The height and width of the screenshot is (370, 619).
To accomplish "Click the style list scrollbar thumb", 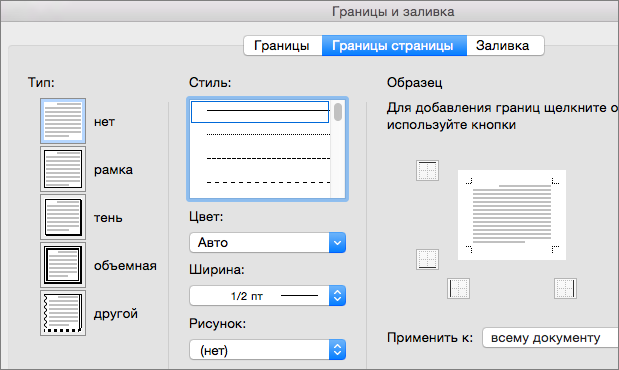I will point(338,112).
